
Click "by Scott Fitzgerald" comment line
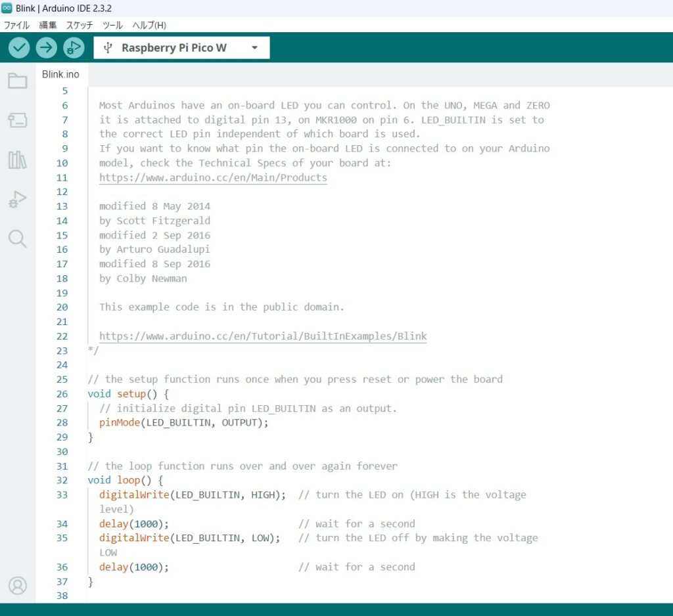pos(154,221)
